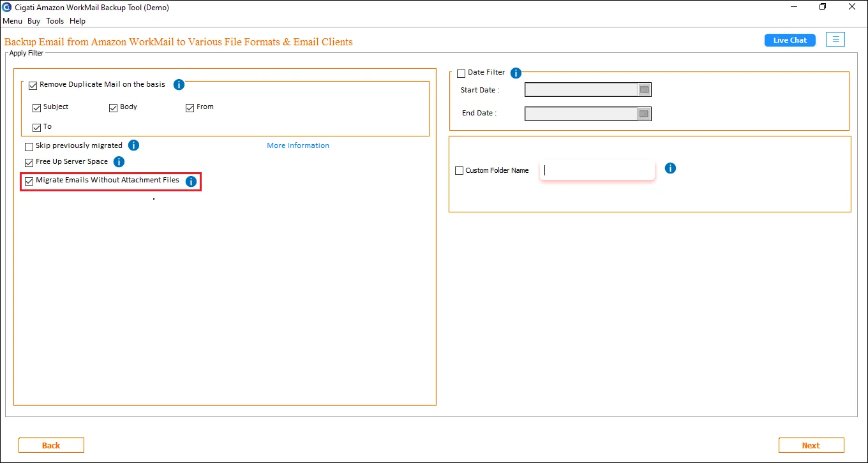
Task: Toggle the From checkbox
Action: [x=190, y=108]
